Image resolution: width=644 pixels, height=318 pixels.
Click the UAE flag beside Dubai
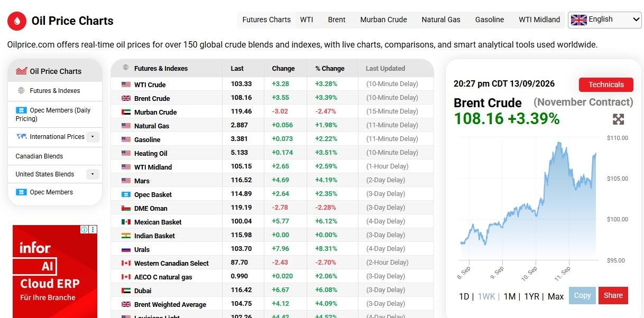click(126, 291)
